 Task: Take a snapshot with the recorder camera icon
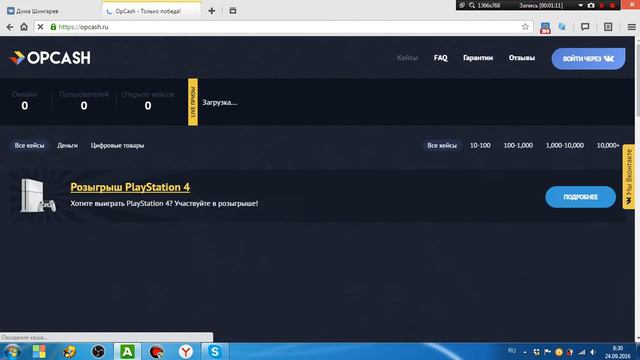[591, 5]
